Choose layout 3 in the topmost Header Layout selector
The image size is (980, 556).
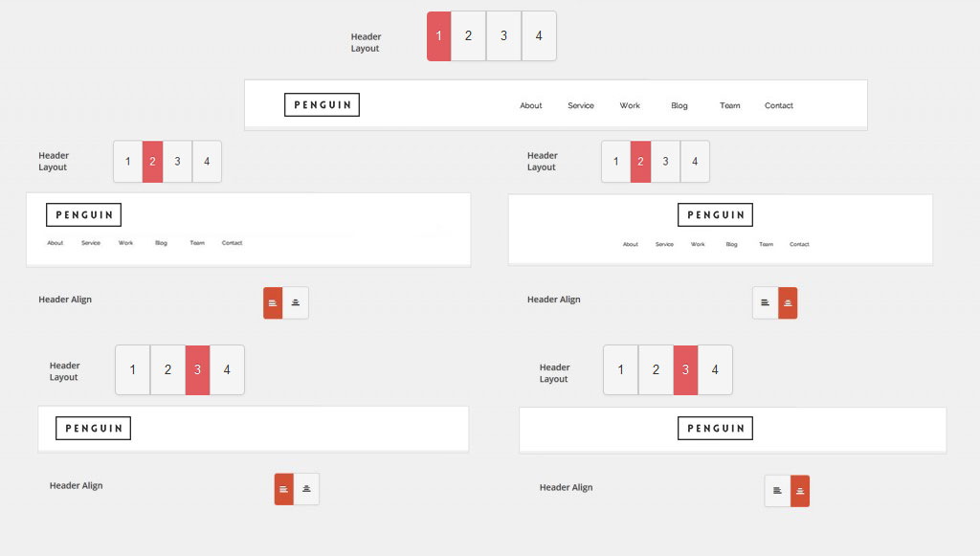click(x=503, y=36)
